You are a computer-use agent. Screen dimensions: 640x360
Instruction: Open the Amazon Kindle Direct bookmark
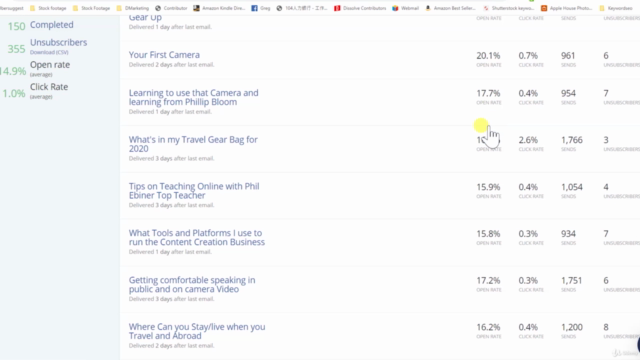219,8
